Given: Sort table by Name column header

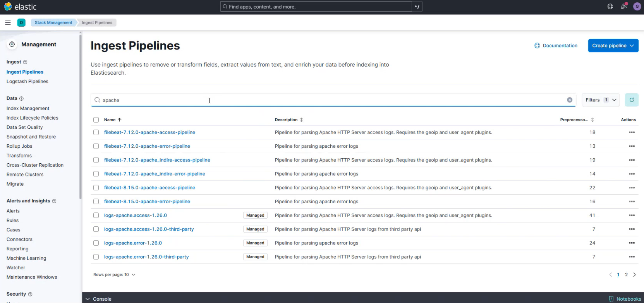Looking at the screenshot, I should click(113, 120).
